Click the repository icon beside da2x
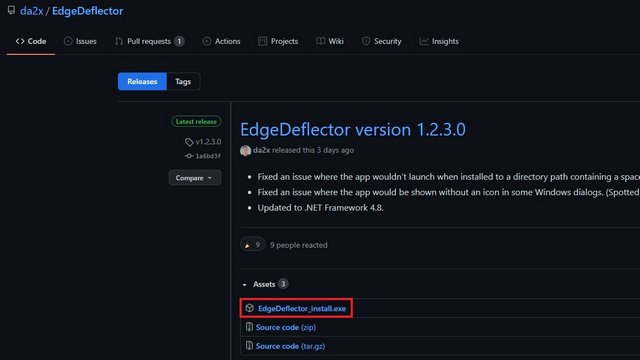640x360 pixels. [11, 10]
